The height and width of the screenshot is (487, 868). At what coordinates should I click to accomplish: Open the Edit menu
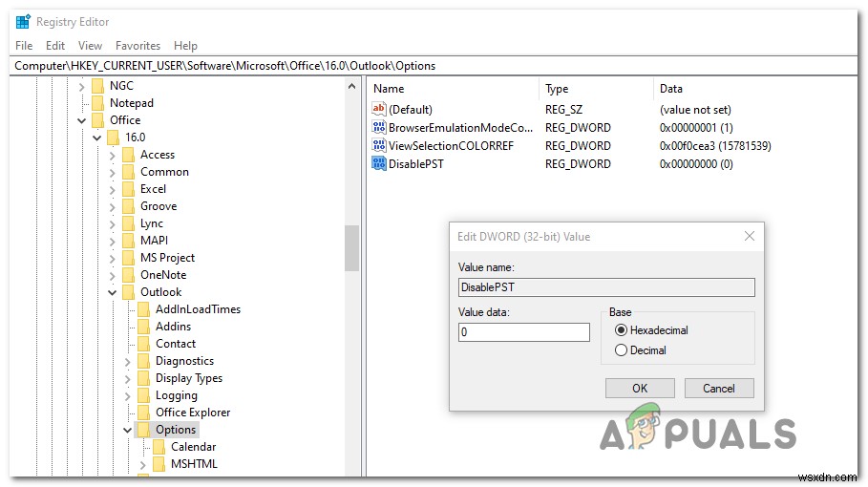pyautogui.click(x=55, y=46)
